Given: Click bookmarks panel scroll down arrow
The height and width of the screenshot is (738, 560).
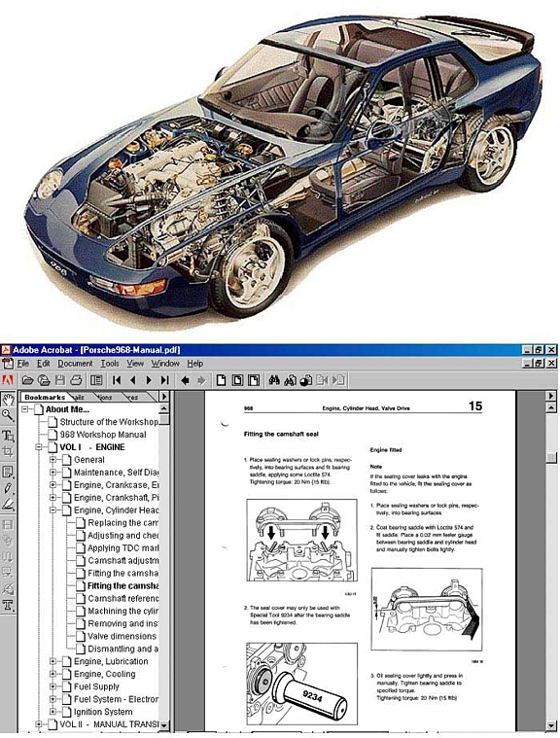Looking at the screenshot, I should click(x=163, y=725).
